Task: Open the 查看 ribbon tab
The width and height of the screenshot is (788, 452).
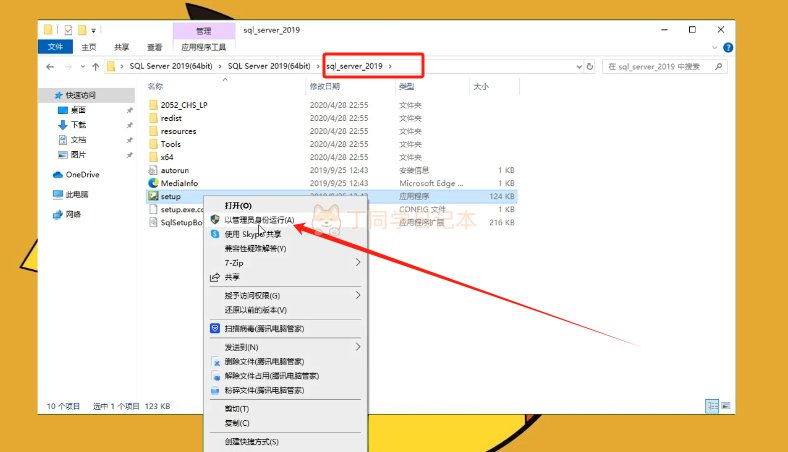Action: pyautogui.click(x=154, y=46)
